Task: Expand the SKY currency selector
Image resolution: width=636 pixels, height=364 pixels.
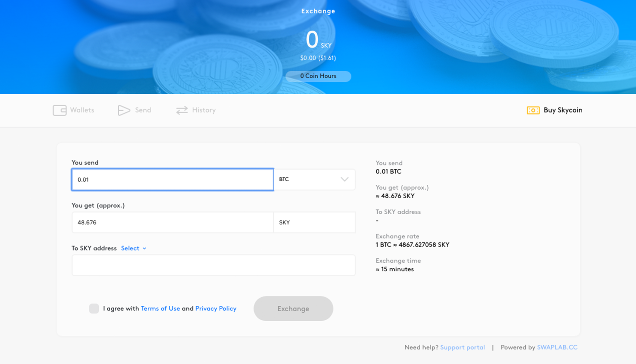Action: (314, 222)
